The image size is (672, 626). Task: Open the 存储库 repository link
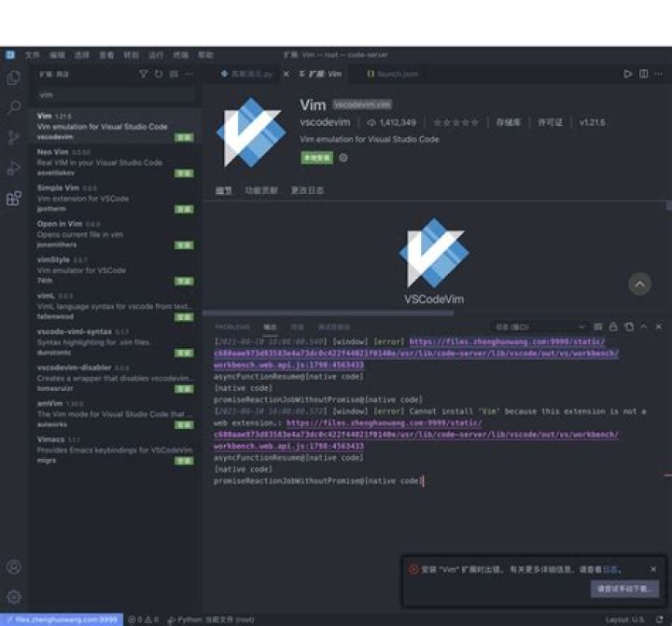point(509,122)
